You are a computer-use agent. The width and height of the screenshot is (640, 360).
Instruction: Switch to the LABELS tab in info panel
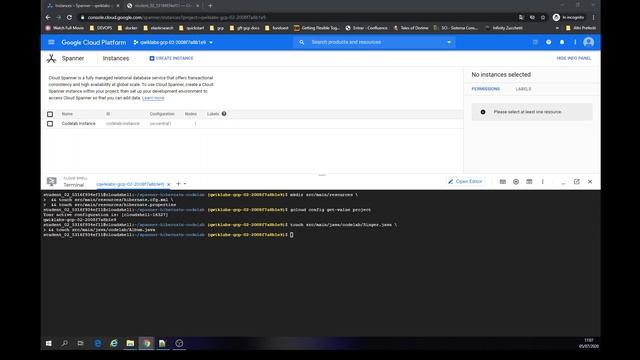(x=523, y=89)
